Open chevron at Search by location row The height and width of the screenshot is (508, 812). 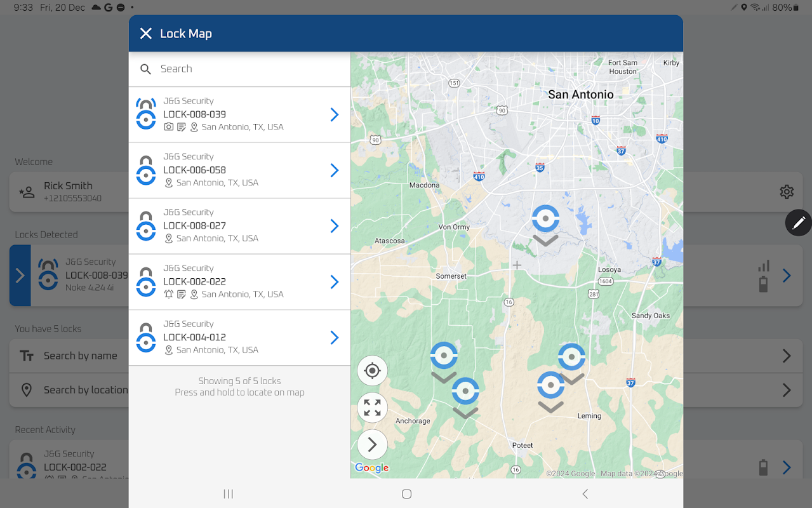787,390
